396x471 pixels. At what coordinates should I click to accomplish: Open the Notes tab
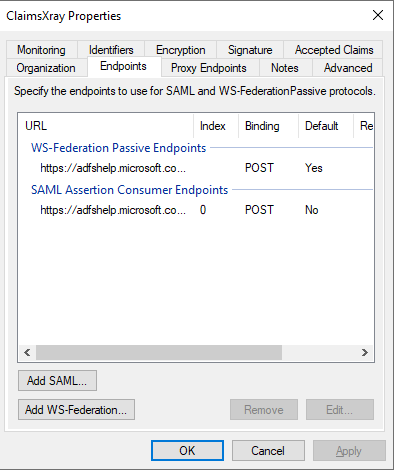click(x=285, y=68)
